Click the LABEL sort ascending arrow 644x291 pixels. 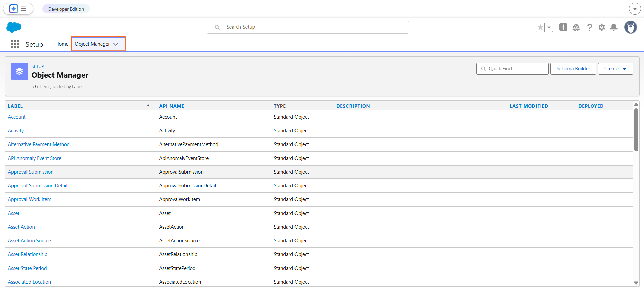pyautogui.click(x=148, y=106)
